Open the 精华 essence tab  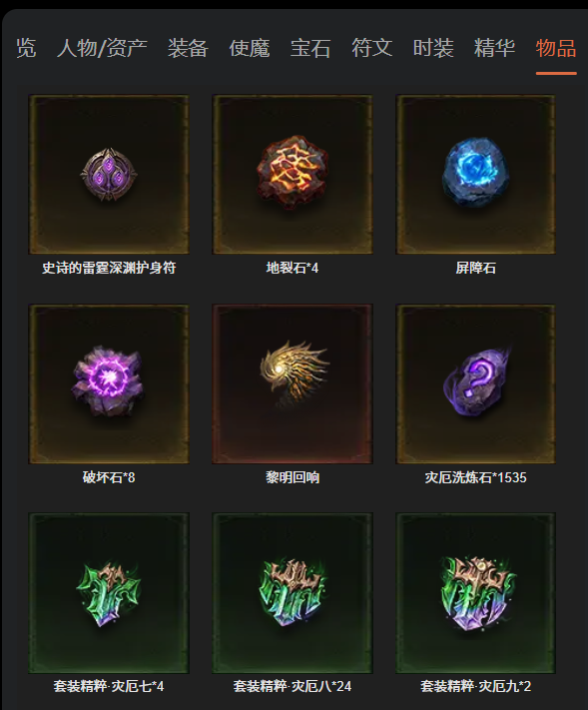pos(495,48)
